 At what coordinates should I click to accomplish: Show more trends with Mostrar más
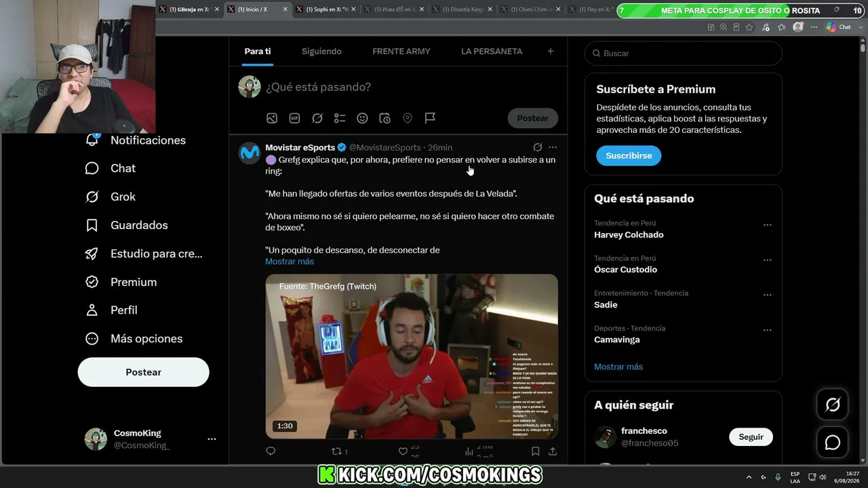(618, 367)
